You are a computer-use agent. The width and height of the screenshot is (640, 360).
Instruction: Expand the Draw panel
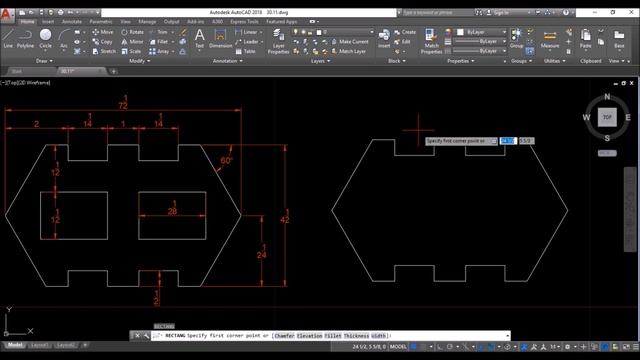click(x=44, y=61)
